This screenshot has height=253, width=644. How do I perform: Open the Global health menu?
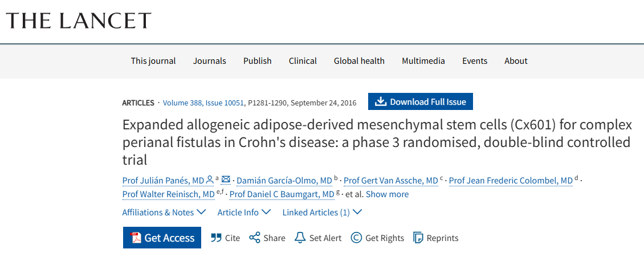click(x=359, y=61)
